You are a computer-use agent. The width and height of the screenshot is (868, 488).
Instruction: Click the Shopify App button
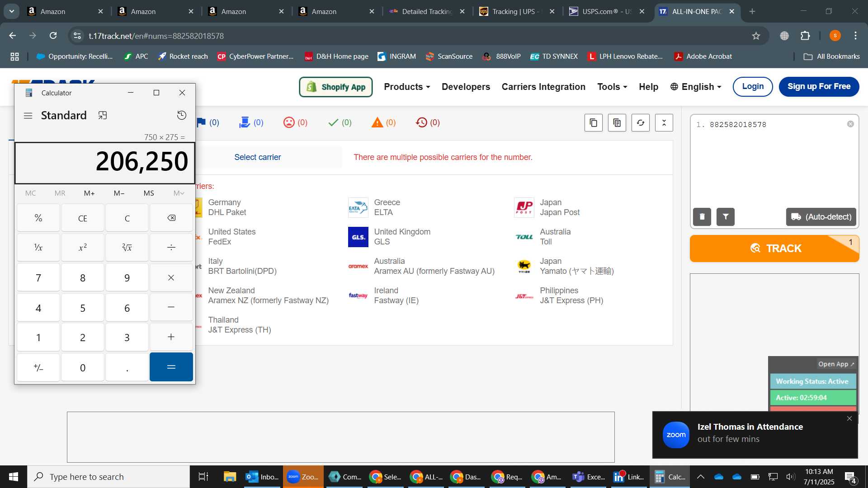(x=336, y=87)
